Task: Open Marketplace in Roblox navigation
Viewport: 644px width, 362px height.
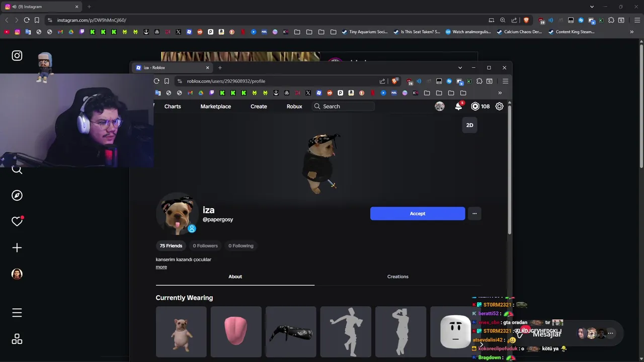Action: pos(215,107)
